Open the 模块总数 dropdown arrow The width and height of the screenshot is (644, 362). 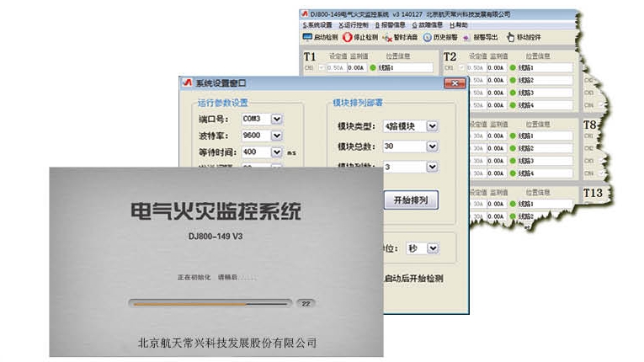(432, 146)
